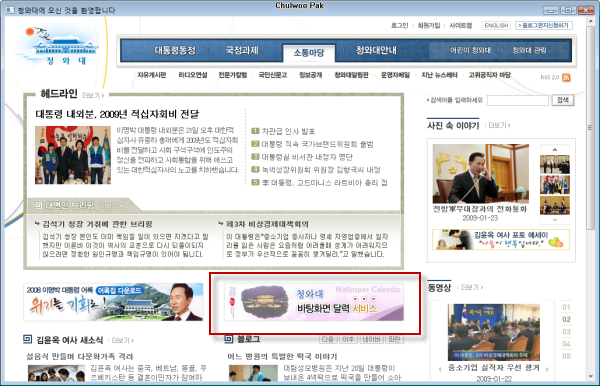Open the 라디오연설 submenu
Viewport: 600px width, 386px height.
192,75
